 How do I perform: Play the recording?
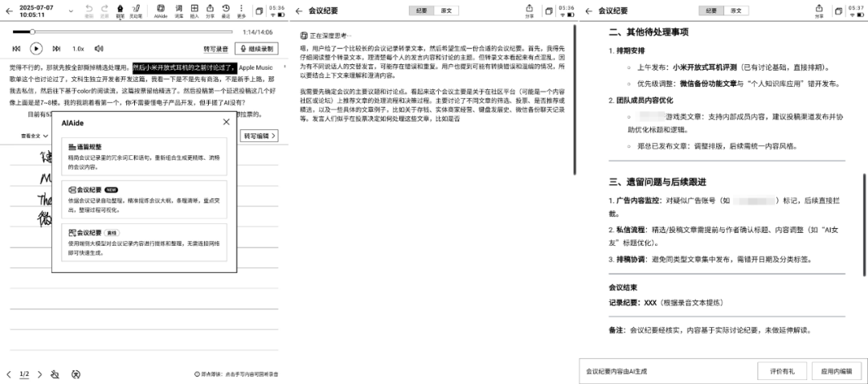[36, 49]
